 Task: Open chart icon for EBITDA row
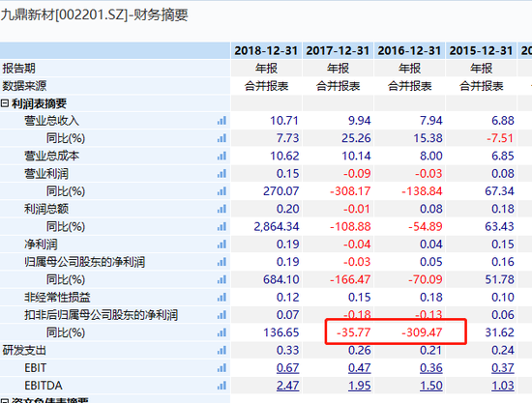click(x=222, y=386)
